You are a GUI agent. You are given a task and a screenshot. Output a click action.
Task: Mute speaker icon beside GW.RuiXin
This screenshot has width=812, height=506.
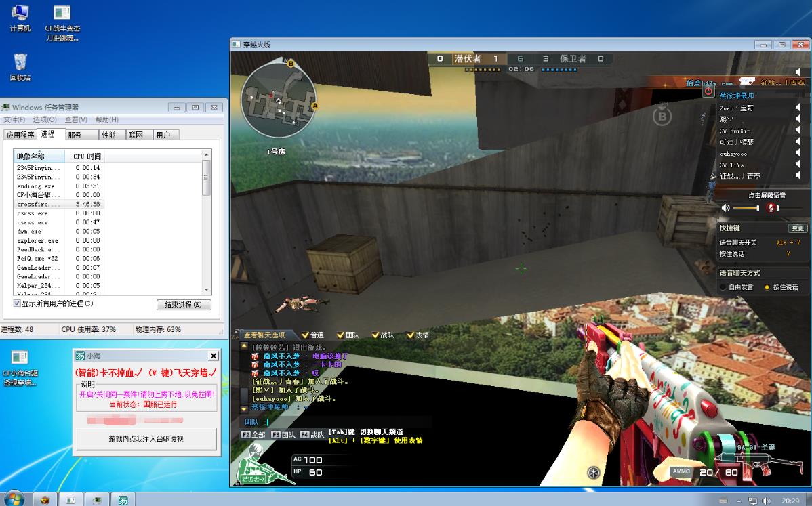tap(798, 130)
